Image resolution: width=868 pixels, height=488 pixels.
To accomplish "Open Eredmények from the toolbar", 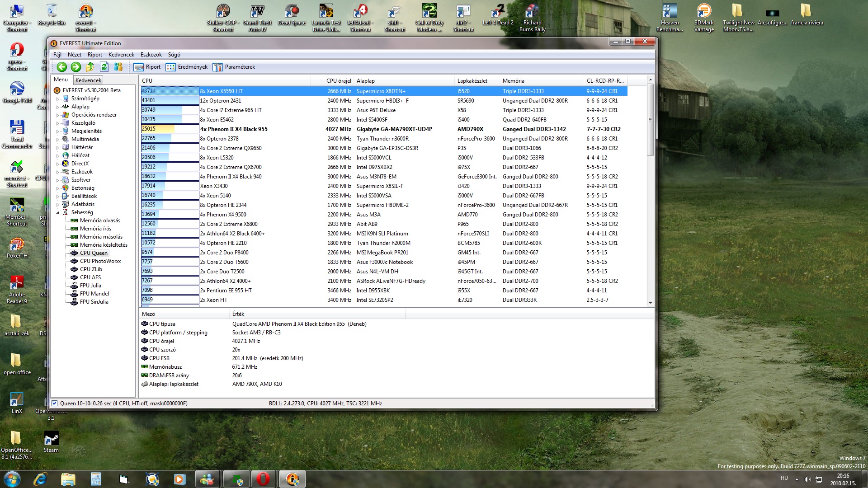I will point(187,67).
